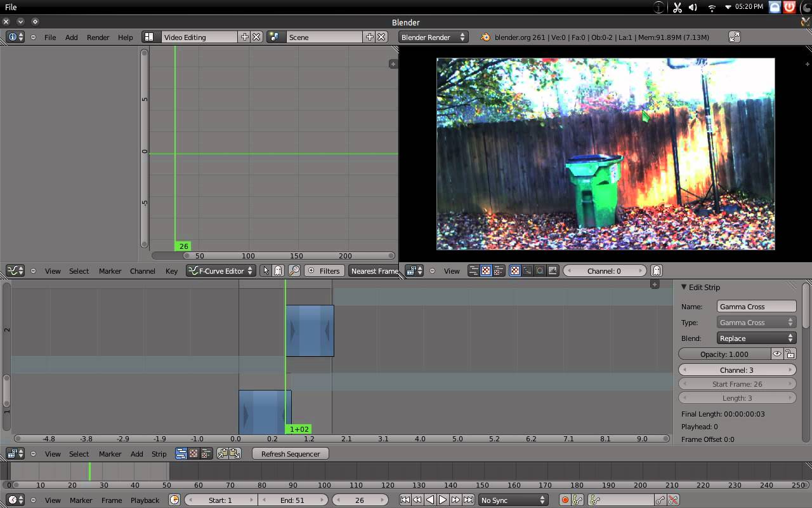Expand the Filters options
This screenshot has width=812, height=508.
(x=324, y=271)
